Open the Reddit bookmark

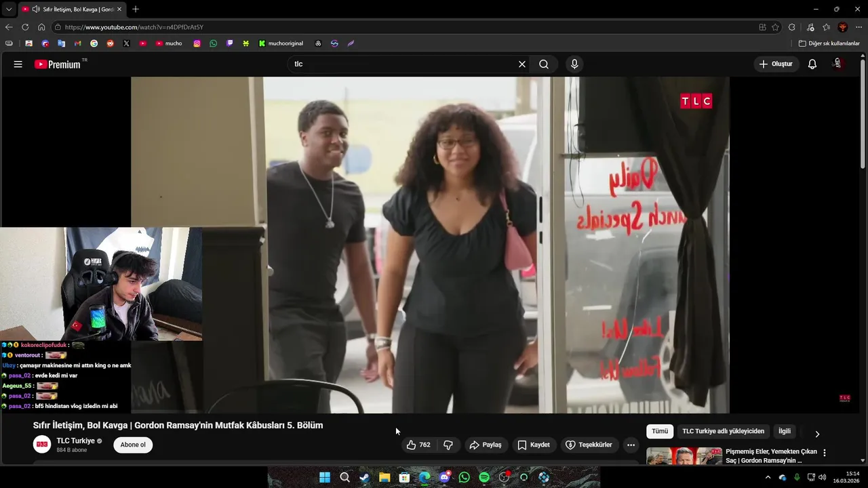110,43
